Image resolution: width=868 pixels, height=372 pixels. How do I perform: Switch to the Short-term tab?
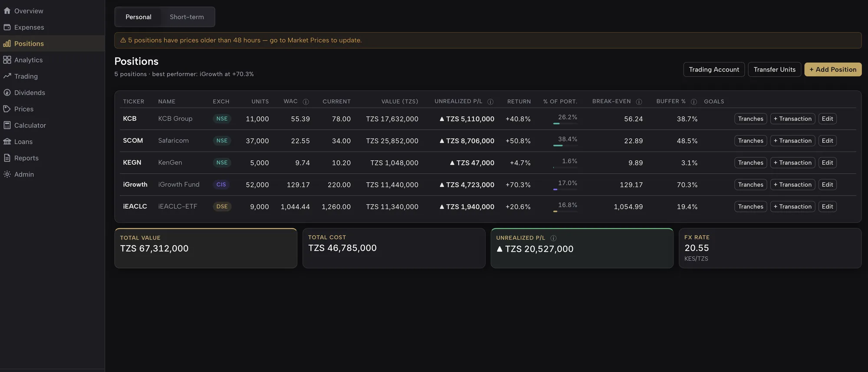point(187,17)
